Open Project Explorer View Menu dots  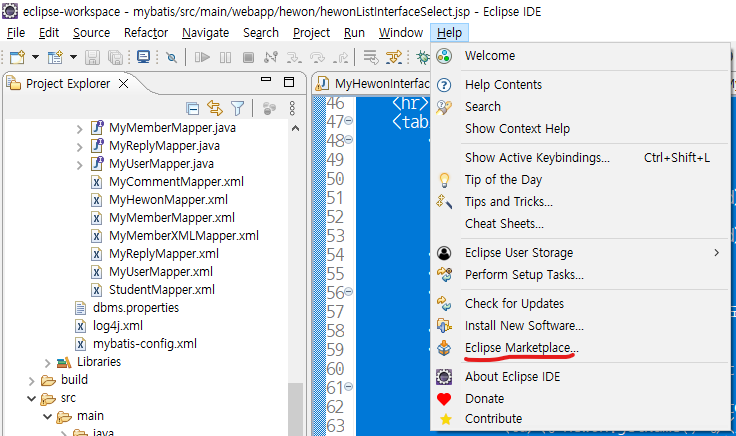tap(292, 108)
